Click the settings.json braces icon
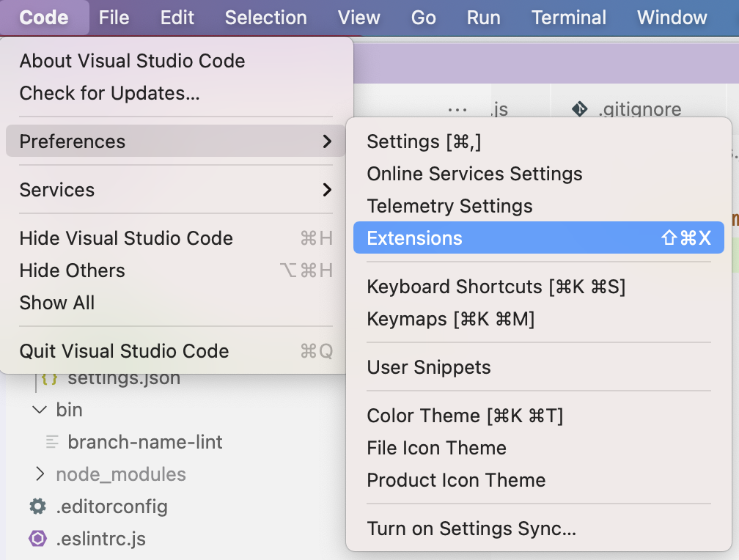The image size is (739, 560). point(50,378)
